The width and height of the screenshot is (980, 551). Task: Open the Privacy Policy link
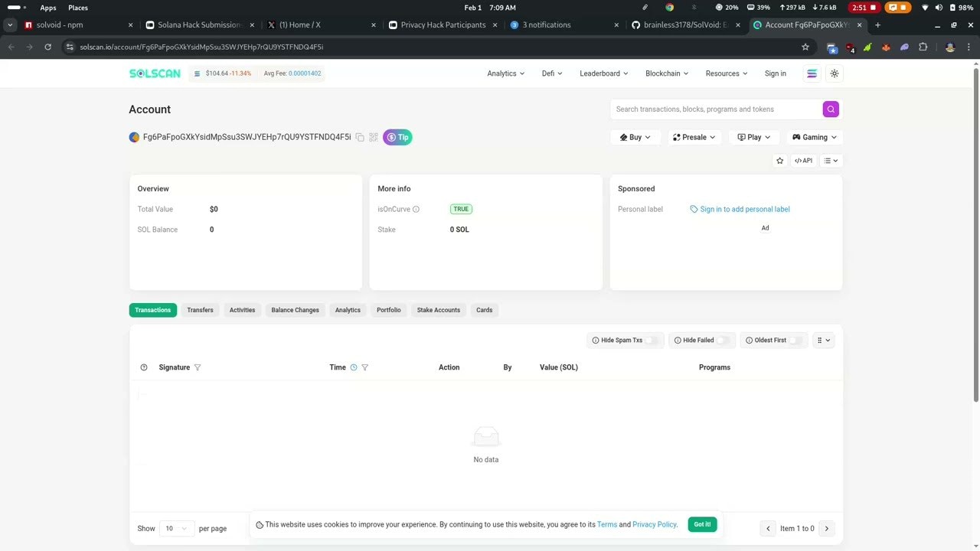click(654, 524)
